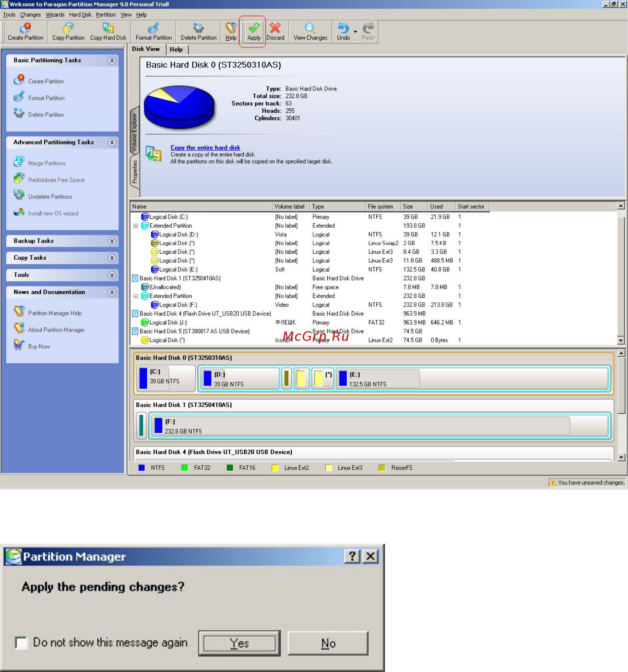
Task: Click Yes to apply pending changes
Action: [239, 643]
